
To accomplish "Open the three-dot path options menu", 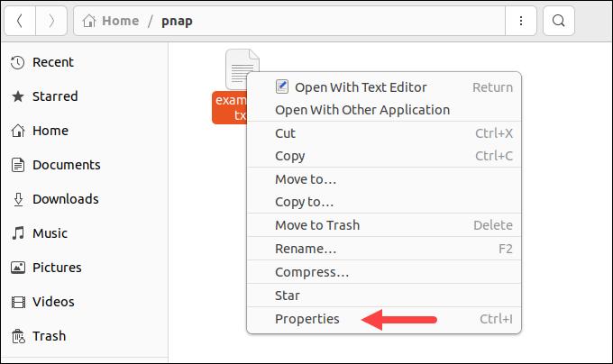I will pyautogui.click(x=521, y=21).
